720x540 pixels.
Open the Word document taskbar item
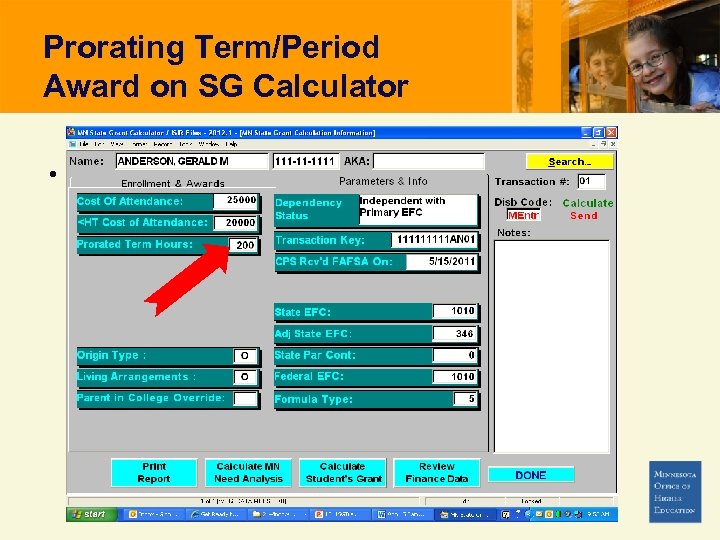point(402,515)
